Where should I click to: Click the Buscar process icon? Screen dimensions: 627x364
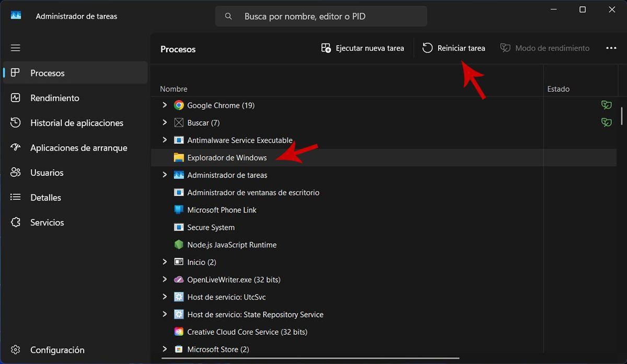pyautogui.click(x=179, y=123)
